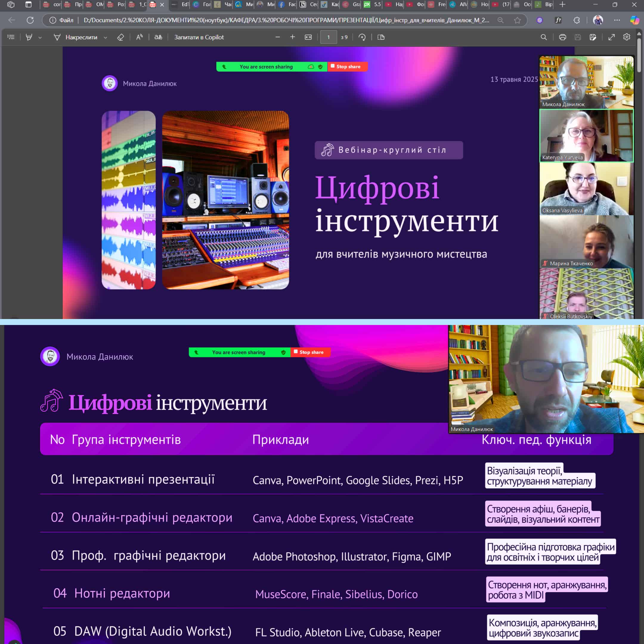Rotate the PDF page
Screen dimensions: 644x644
[362, 37]
